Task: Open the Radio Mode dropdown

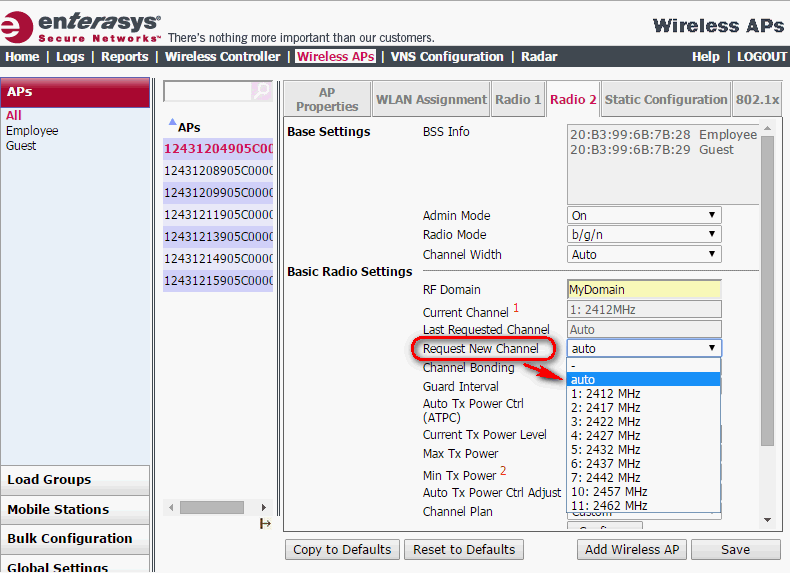Action: (x=643, y=235)
